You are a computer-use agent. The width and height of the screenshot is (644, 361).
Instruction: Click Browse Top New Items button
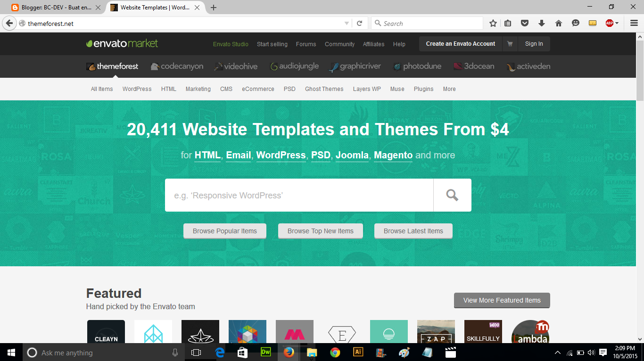(321, 231)
